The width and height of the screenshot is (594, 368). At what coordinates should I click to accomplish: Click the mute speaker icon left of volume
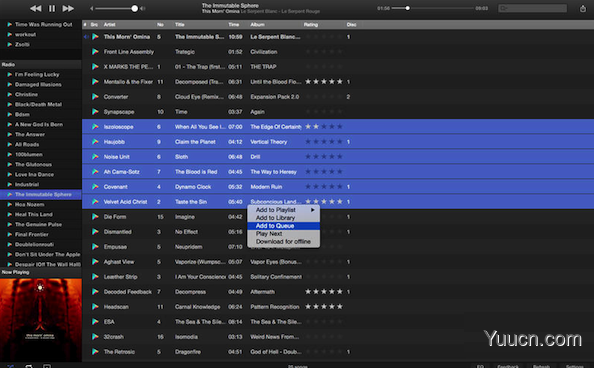point(92,8)
